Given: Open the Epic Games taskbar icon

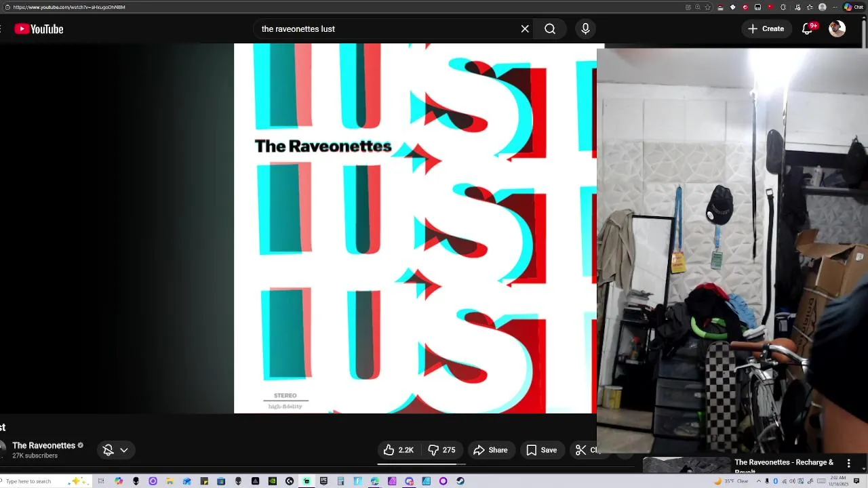Looking at the screenshot, I should (323, 481).
